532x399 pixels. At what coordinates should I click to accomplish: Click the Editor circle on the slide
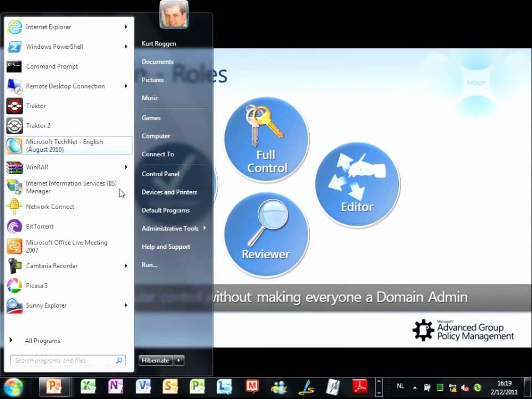pos(357,184)
